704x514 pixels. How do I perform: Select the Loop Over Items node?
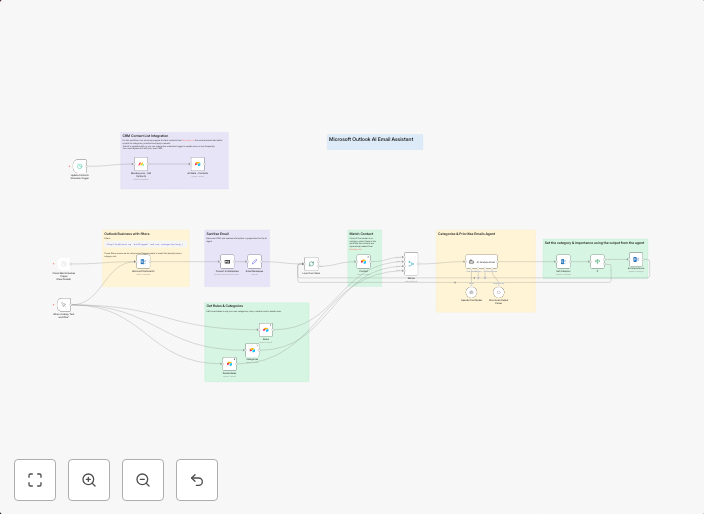[x=311, y=263]
